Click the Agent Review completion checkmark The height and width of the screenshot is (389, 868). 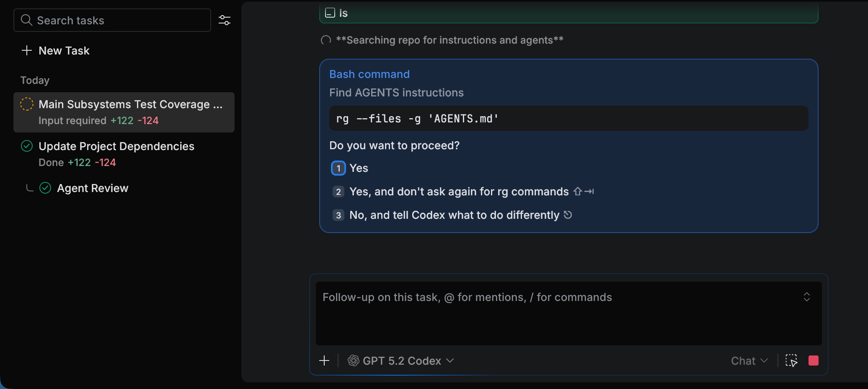(x=45, y=188)
